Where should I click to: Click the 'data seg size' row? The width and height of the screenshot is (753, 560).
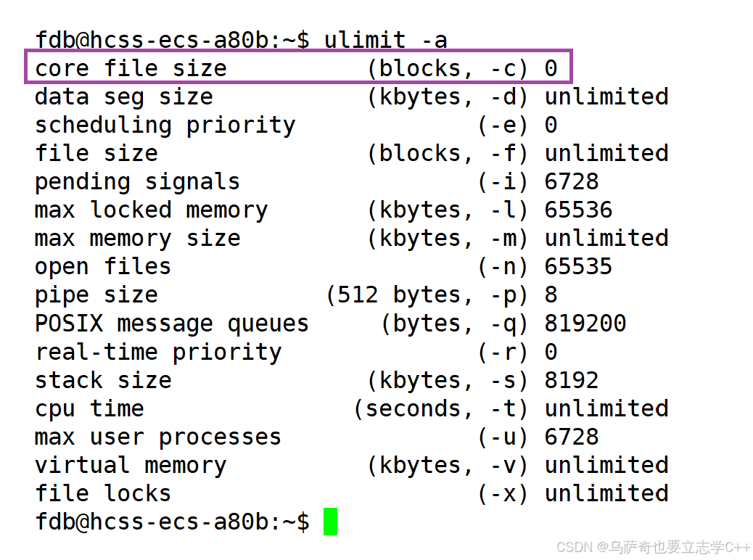pos(352,97)
